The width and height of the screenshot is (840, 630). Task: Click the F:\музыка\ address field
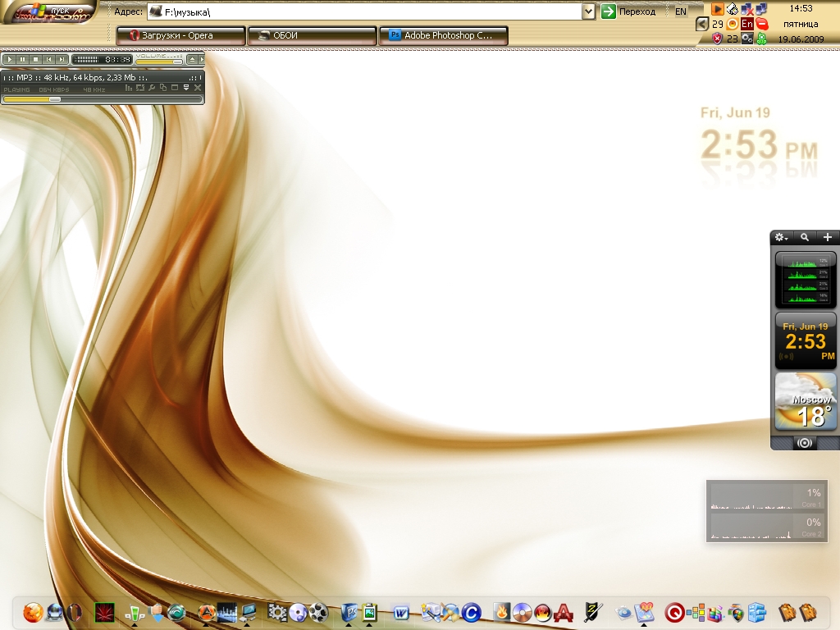tap(369, 11)
